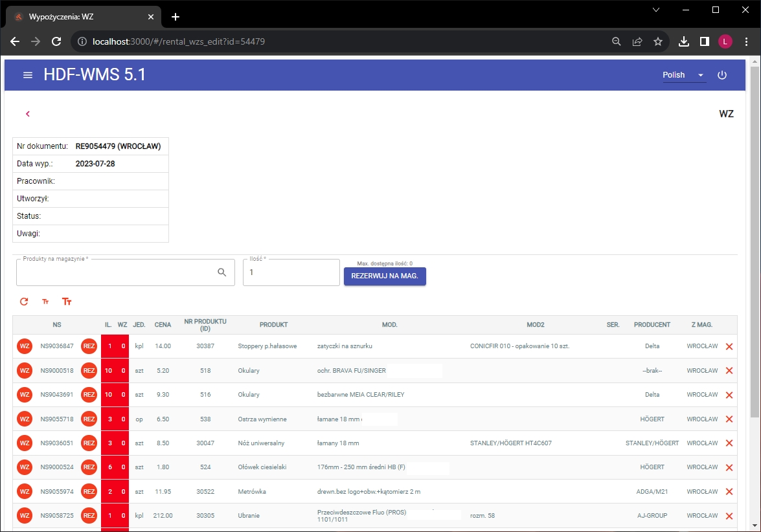Click search magnifier in product field
Image resolution: width=761 pixels, height=532 pixels.
click(222, 272)
